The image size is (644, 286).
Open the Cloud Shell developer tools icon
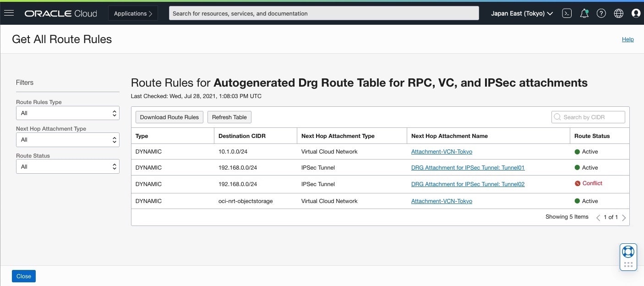tap(567, 13)
